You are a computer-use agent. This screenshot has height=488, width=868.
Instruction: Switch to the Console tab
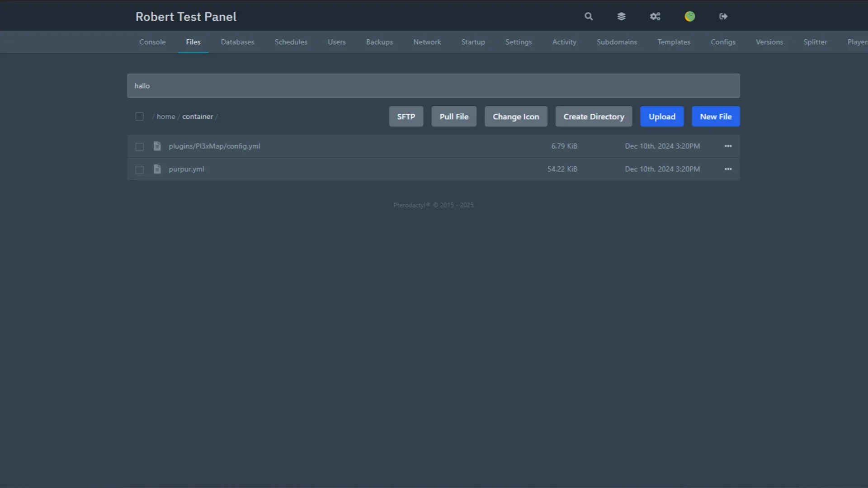(152, 42)
